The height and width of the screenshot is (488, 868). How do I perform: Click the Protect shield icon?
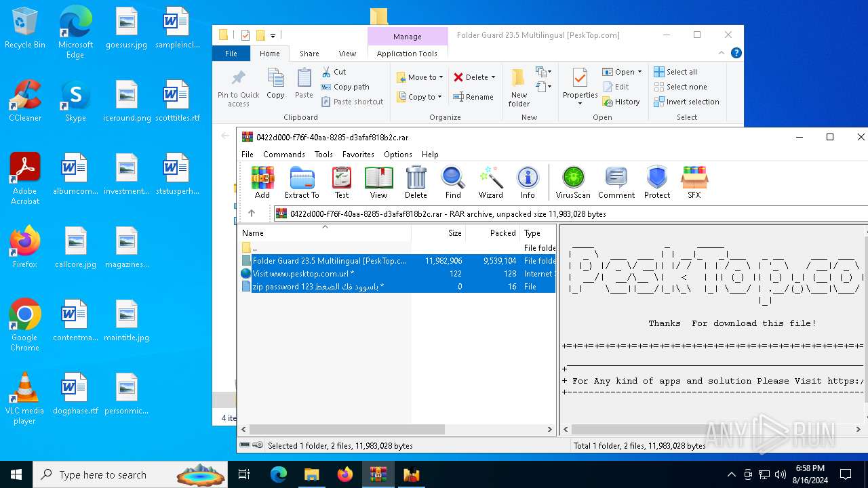click(657, 182)
